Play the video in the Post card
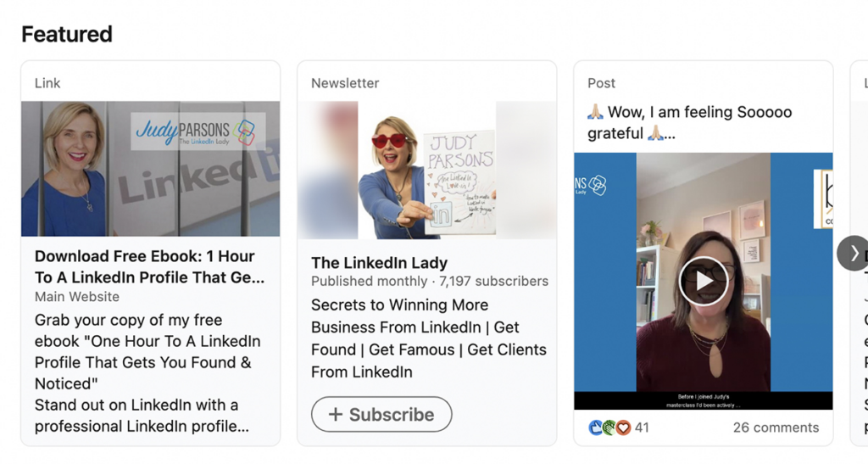868x464 pixels. (704, 281)
